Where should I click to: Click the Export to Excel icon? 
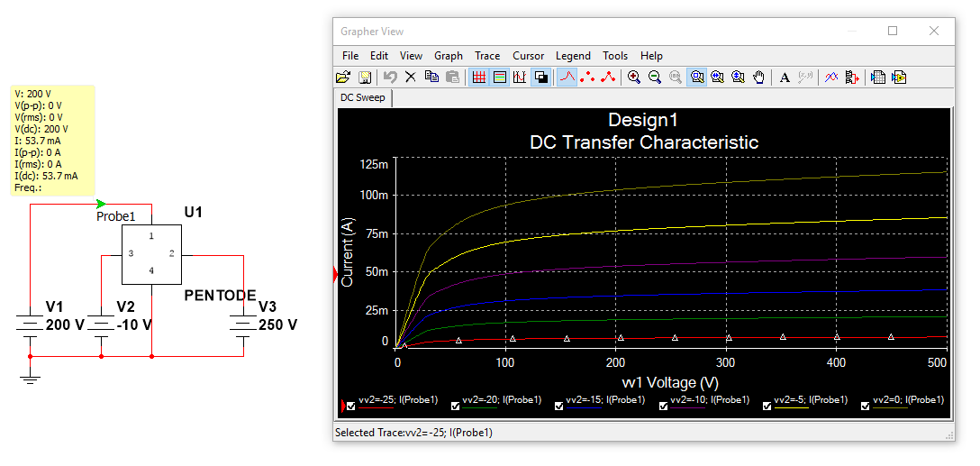(x=878, y=78)
